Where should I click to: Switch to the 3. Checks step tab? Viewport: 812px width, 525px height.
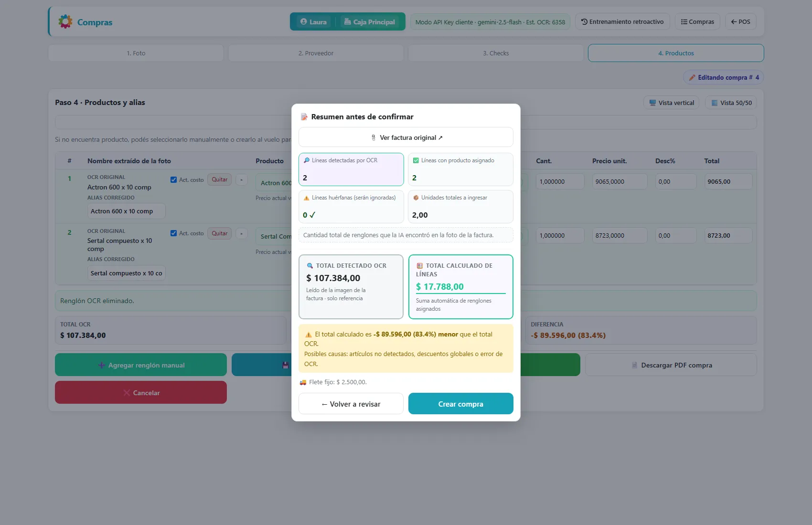coord(496,53)
